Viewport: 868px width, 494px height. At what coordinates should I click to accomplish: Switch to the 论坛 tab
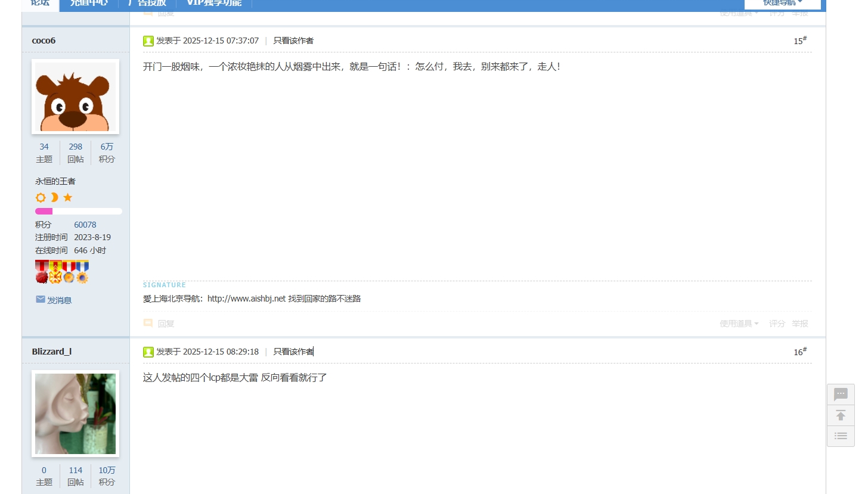[x=40, y=2]
